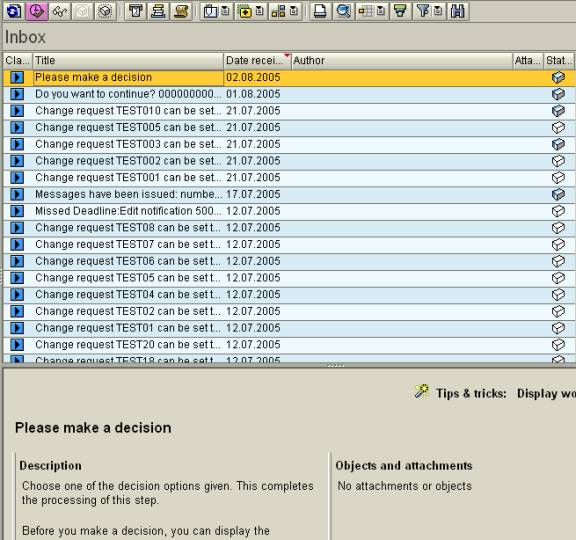Click the pane splitter handle below list

pyautogui.click(x=335, y=366)
